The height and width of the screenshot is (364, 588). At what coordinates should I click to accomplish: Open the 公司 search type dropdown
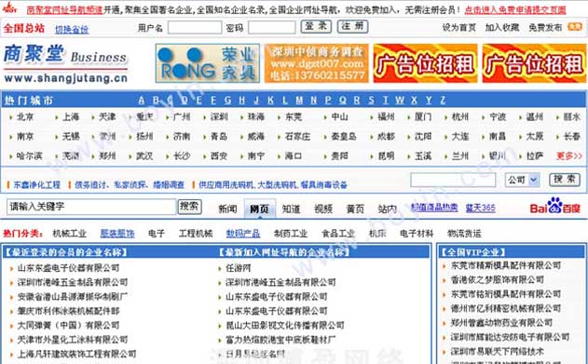click(x=522, y=180)
